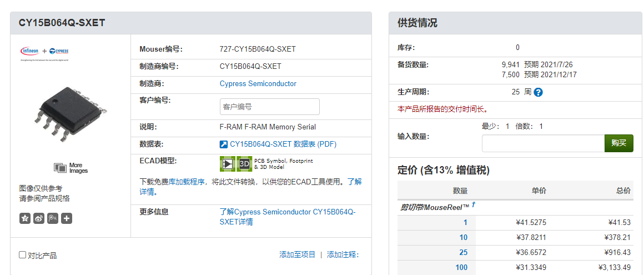Click the 供货情况 availability heading
Viewport: 644px width, 275px height.
(x=417, y=23)
